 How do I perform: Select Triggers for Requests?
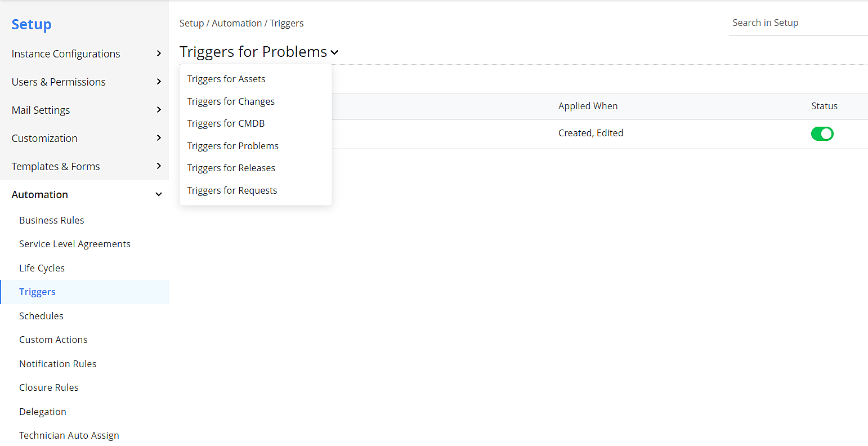tap(232, 190)
